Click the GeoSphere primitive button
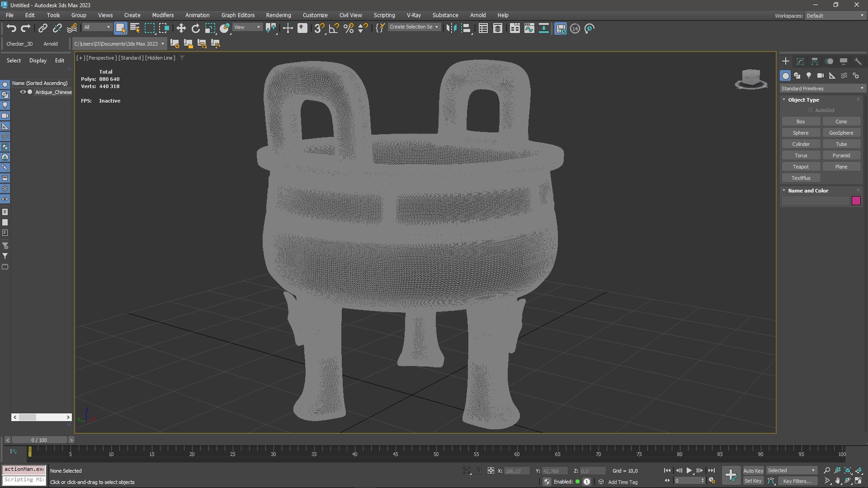This screenshot has width=868, height=488. [x=841, y=133]
